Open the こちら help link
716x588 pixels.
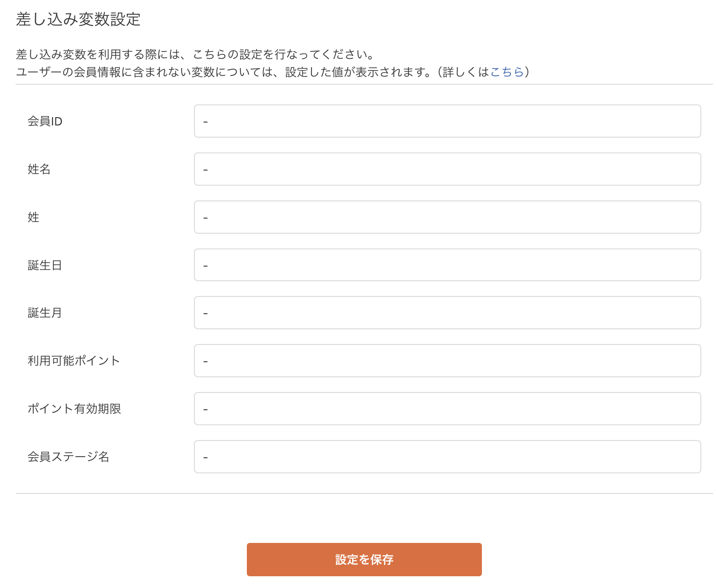pos(507,72)
